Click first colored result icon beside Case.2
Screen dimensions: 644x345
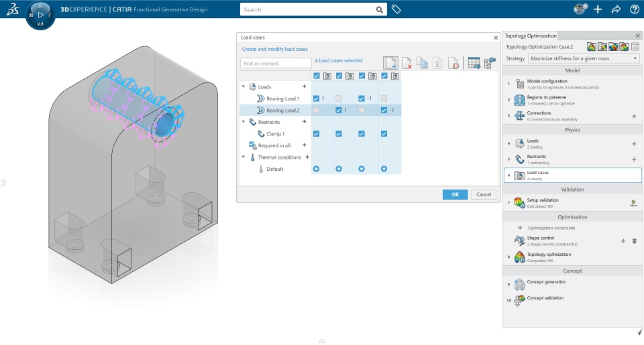592,47
